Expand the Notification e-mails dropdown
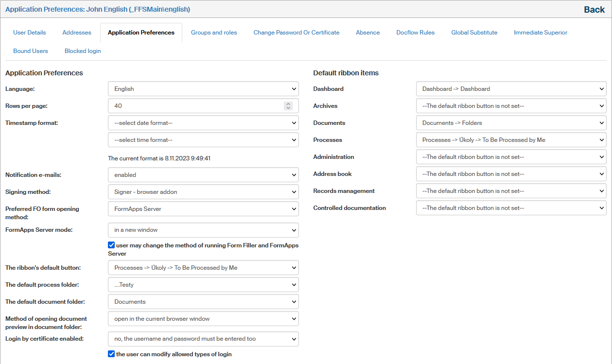Image resolution: width=612 pixels, height=364 pixels. (203, 174)
